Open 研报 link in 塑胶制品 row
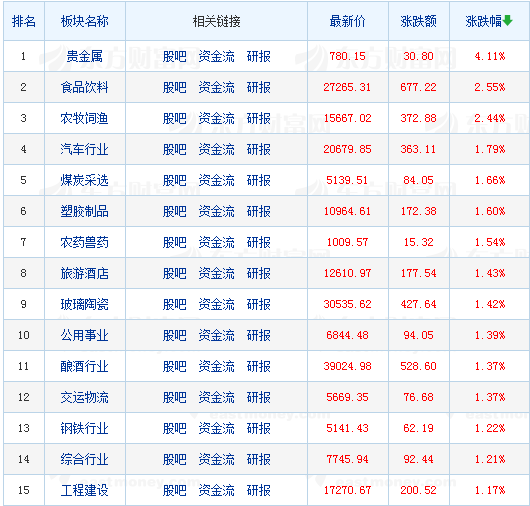The height and width of the screenshot is (506, 530). [259, 211]
